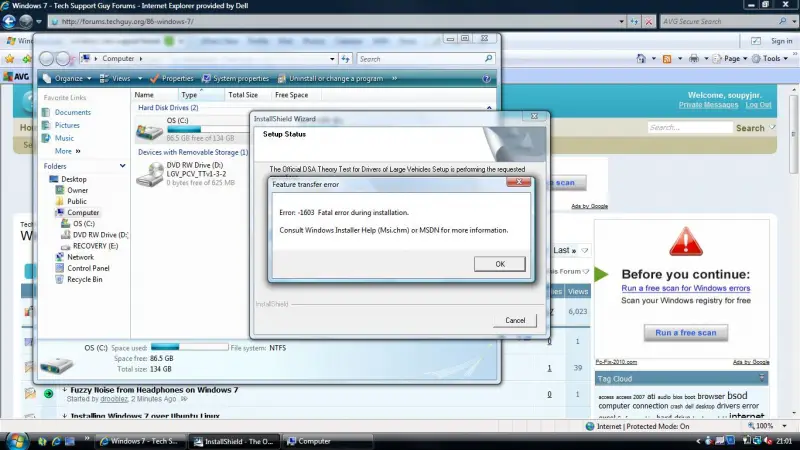Open the Organize menu in Explorer

coord(67,79)
